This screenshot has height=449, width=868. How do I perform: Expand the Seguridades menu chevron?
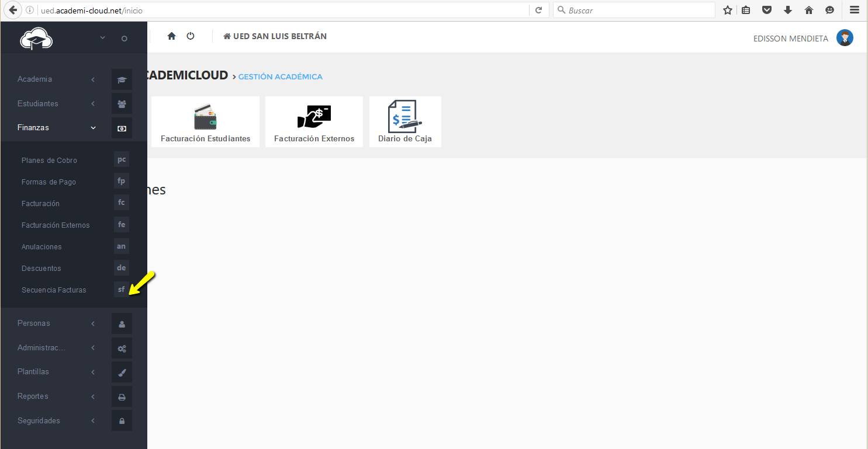tap(93, 421)
